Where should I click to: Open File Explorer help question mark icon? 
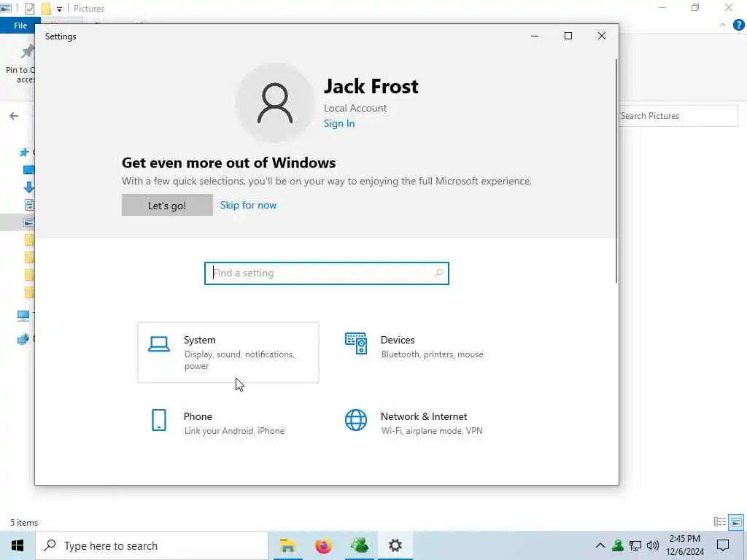pyautogui.click(x=738, y=25)
